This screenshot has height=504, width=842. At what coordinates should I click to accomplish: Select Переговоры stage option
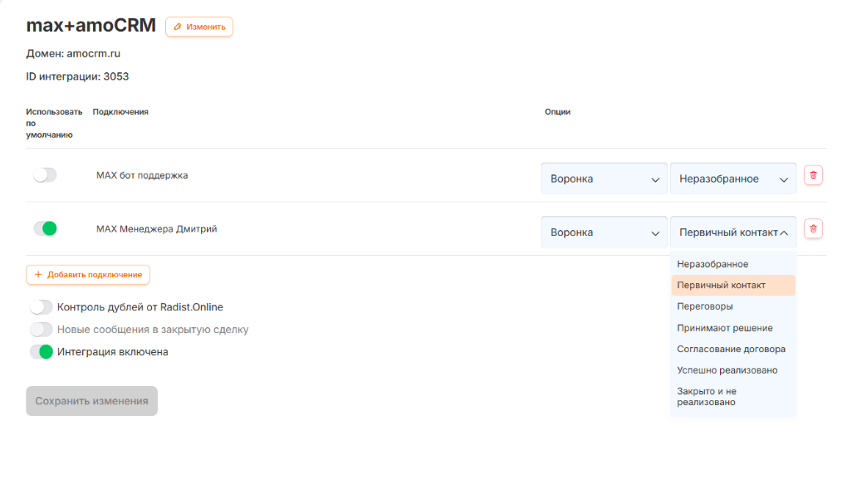pos(705,306)
